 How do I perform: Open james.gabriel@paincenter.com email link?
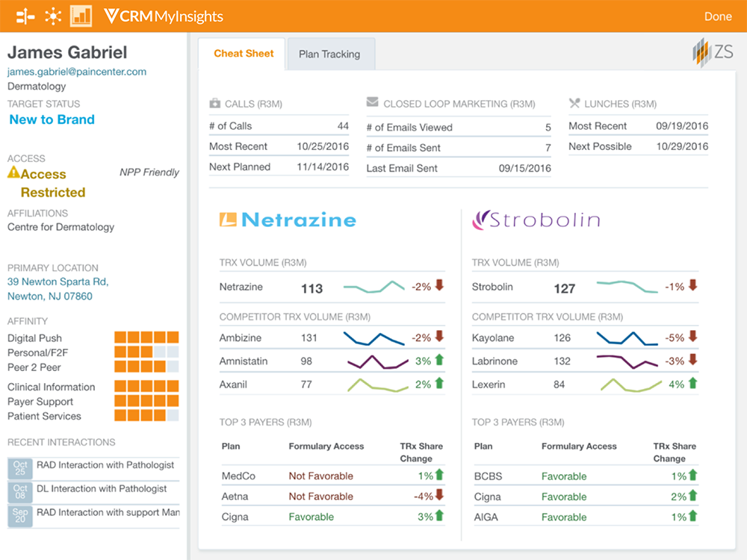click(77, 72)
